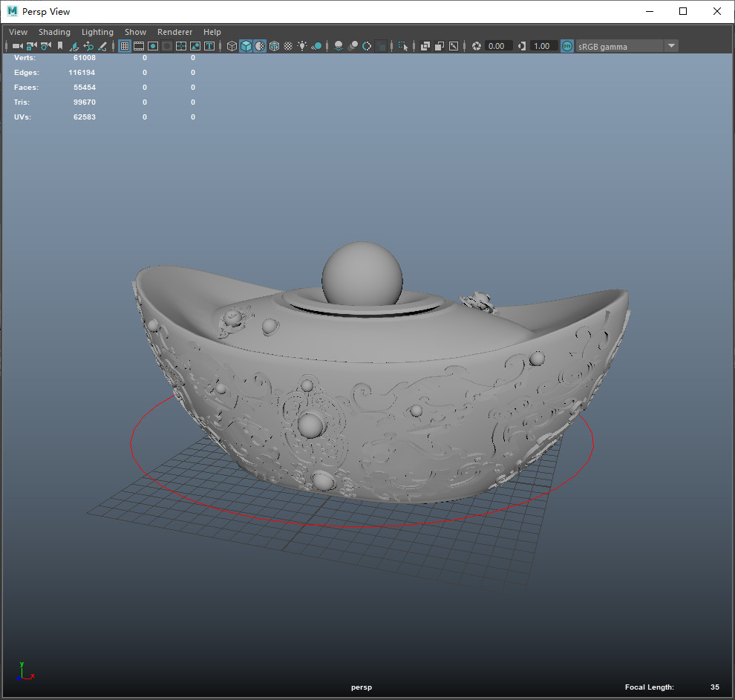
Task: Open Camera Attributes icon
Action: pyautogui.click(x=46, y=46)
